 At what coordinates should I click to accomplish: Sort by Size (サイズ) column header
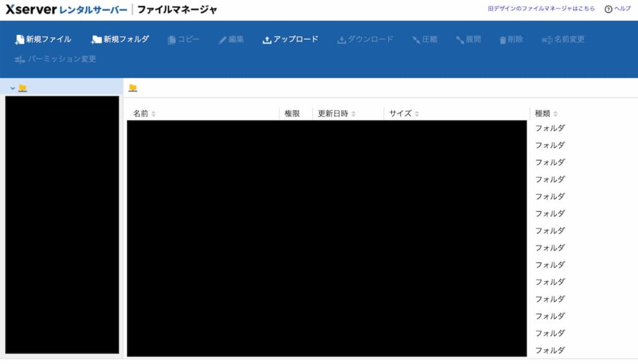404,114
